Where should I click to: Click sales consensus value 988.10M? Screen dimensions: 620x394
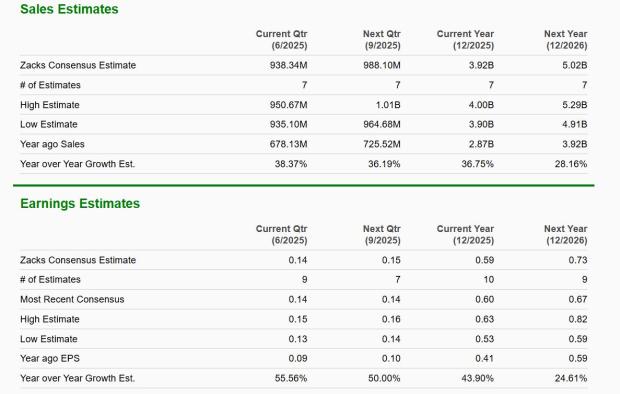(x=382, y=65)
